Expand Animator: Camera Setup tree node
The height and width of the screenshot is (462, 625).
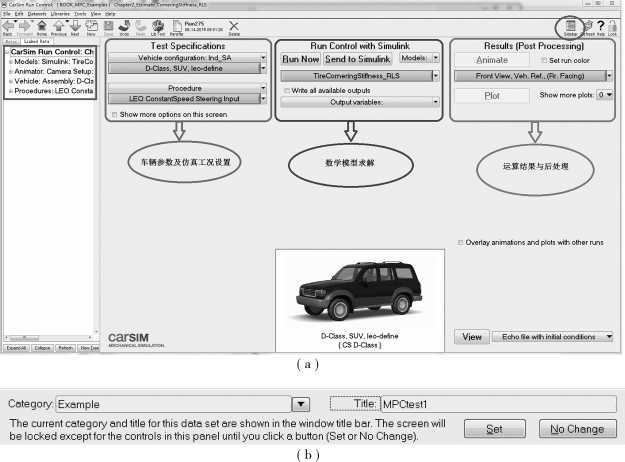click(11, 72)
